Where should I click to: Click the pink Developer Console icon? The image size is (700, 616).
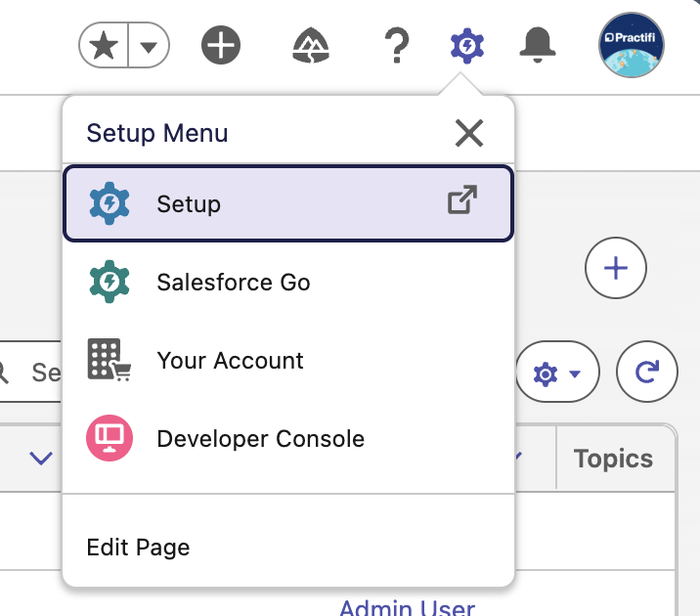109,438
